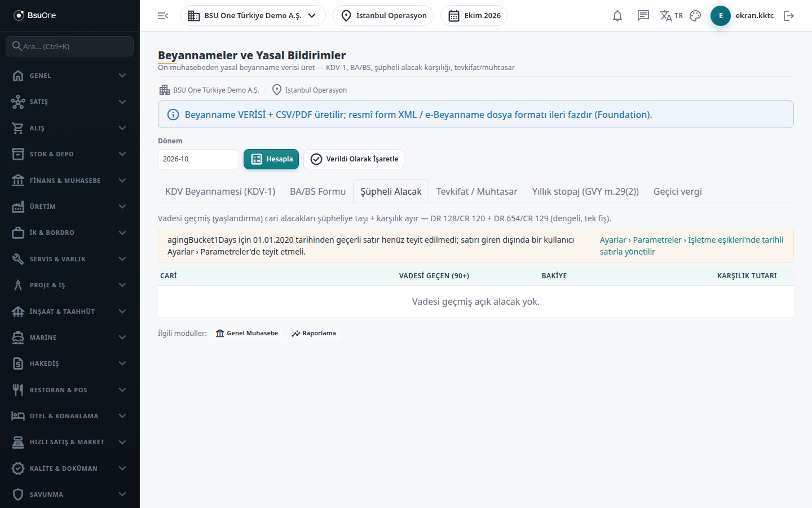Click the Finans & Muhasebe bank icon
The height and width of the screenshot is (508, 812).
point(18,181)
